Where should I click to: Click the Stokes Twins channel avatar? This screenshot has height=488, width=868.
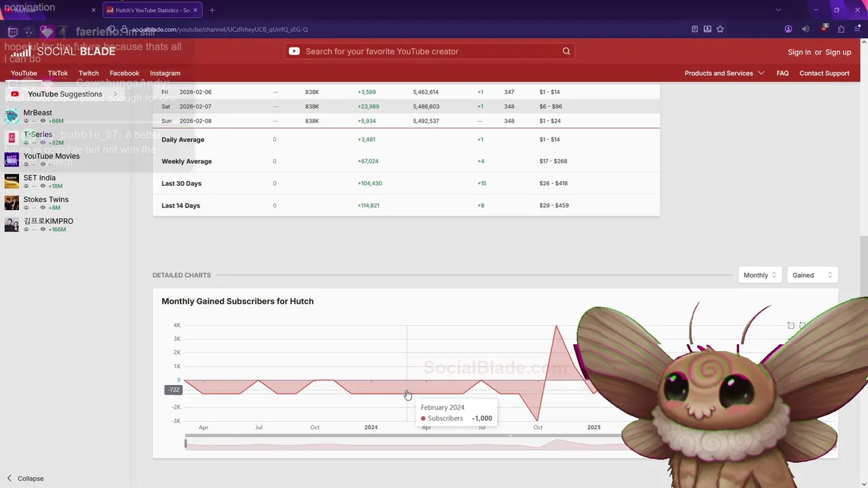pyautogui.click(x=12, y=203)
